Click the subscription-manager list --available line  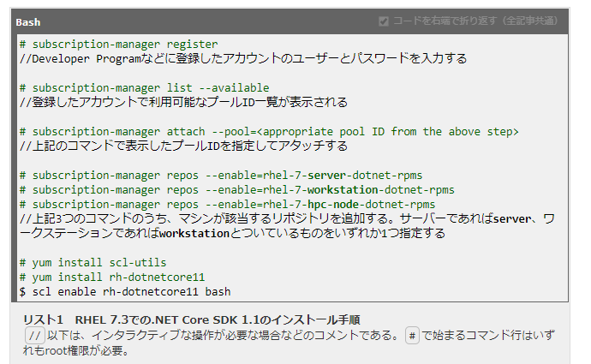pyautogui.click(x=145, y=88)
